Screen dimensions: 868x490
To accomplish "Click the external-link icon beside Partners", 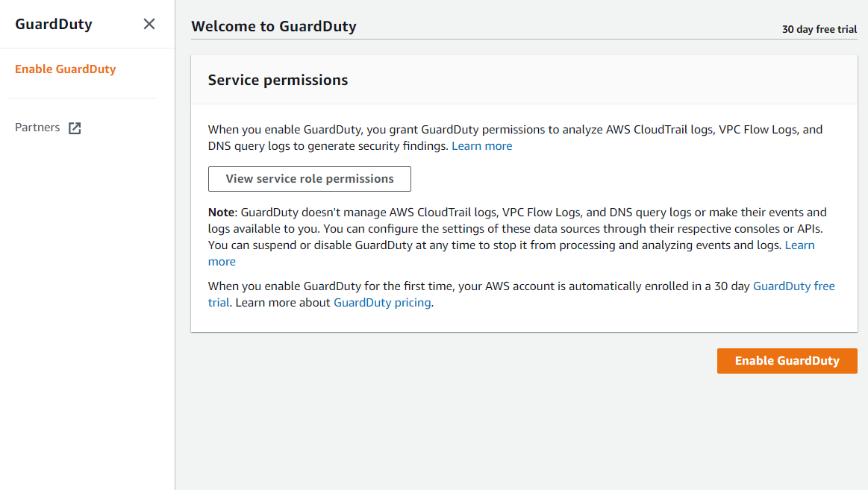I will tap(75, 128).
